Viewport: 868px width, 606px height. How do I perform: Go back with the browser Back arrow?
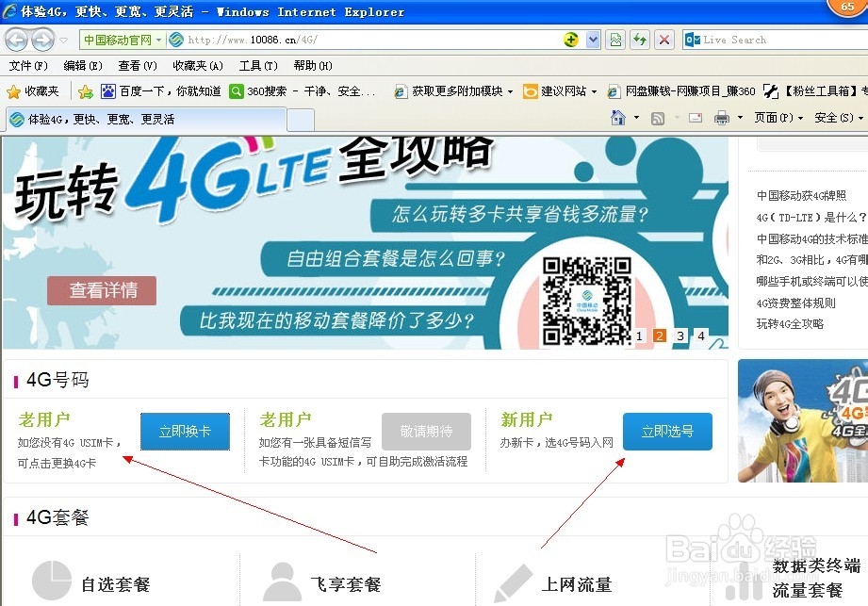point(16,40)
